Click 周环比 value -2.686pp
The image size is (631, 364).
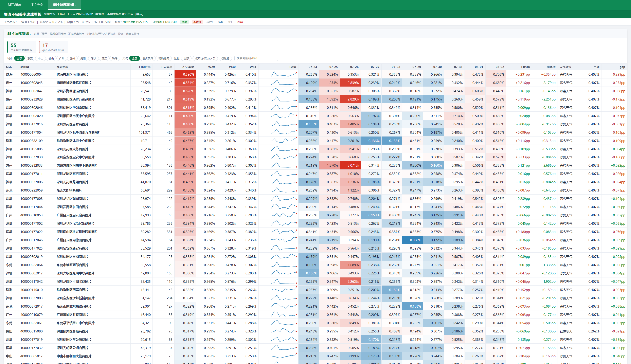pyautogui.click(x=549, y=165)
